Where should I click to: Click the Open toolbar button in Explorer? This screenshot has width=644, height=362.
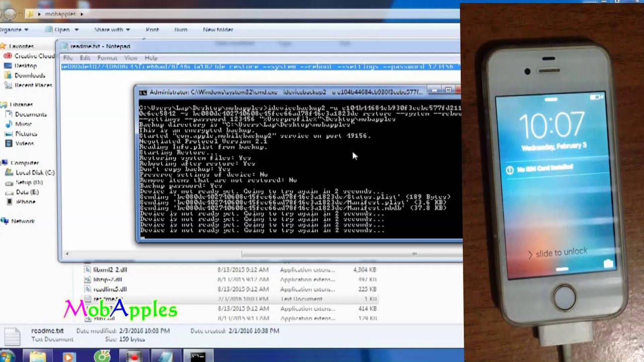57,30
